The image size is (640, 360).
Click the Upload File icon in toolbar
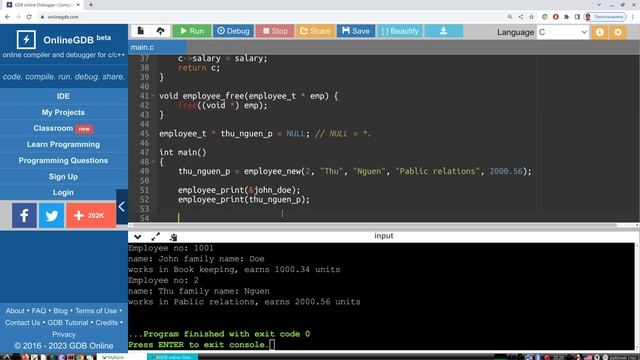click(x=160, y=31)
